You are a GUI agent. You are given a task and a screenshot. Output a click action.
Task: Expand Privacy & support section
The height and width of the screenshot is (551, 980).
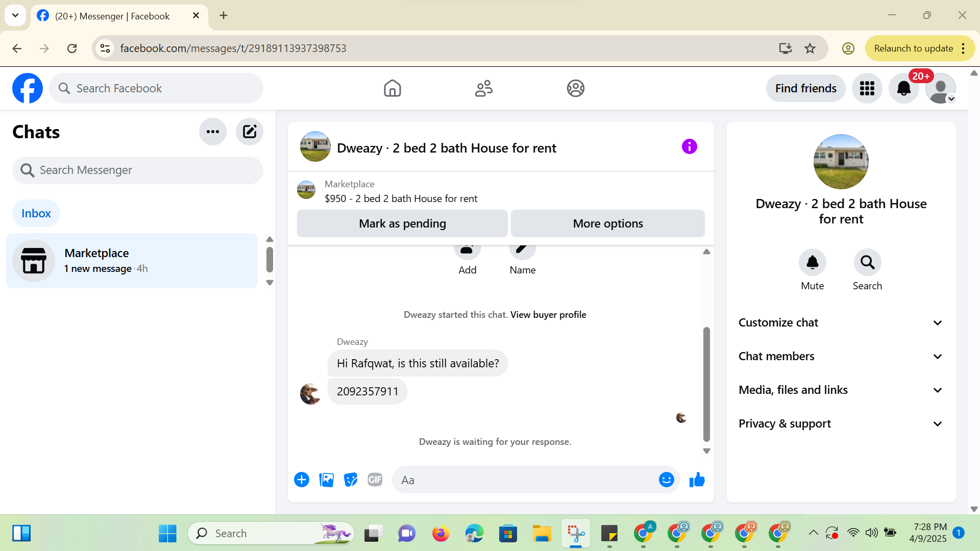[841, 424]
